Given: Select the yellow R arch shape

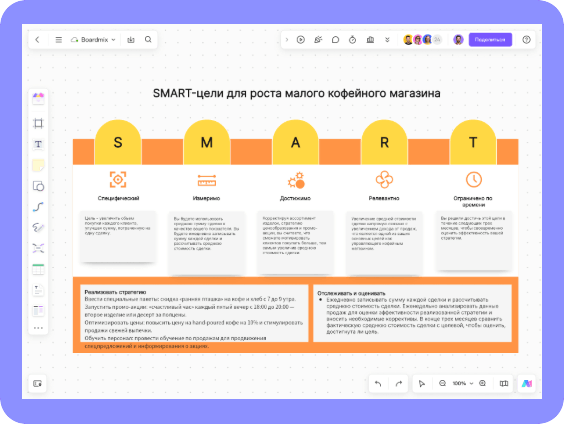Looking at the screenshot, I should pos(384,142).
